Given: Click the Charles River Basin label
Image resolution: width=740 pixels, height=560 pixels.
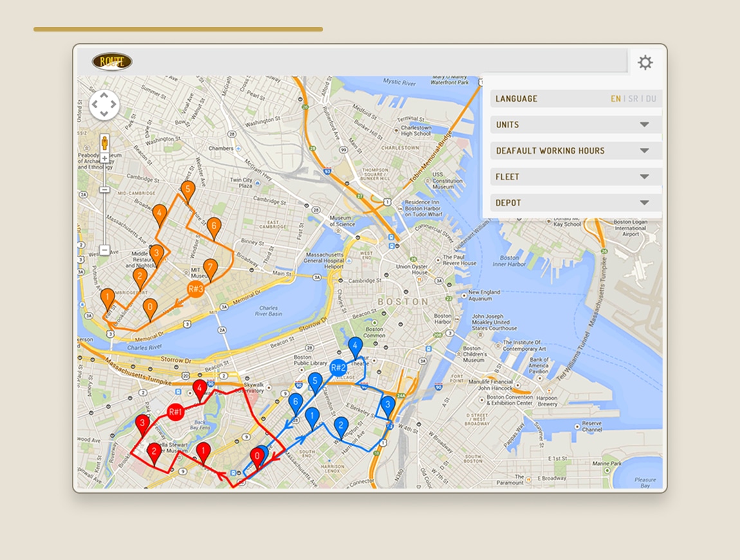Looking at the screenshot, I should point(268,311).
